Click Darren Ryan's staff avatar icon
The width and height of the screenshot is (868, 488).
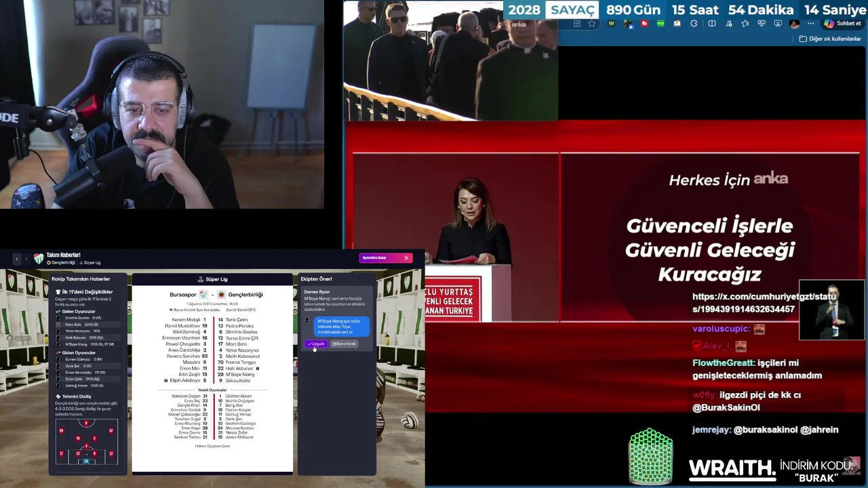coord(307,320)
